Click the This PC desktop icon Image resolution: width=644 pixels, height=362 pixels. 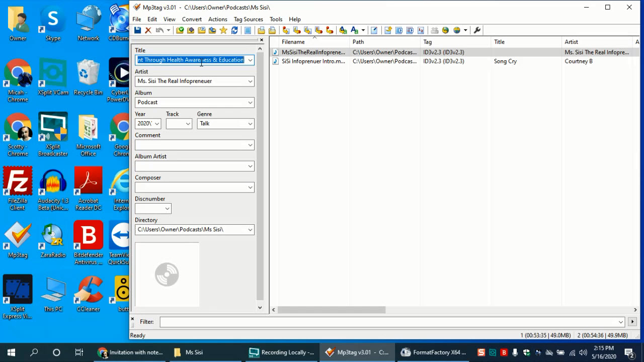[x=53, y=294]
